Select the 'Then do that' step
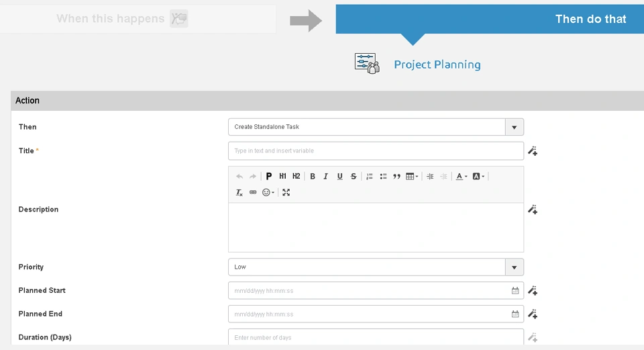644x350 pixels. tap(490, 19)
